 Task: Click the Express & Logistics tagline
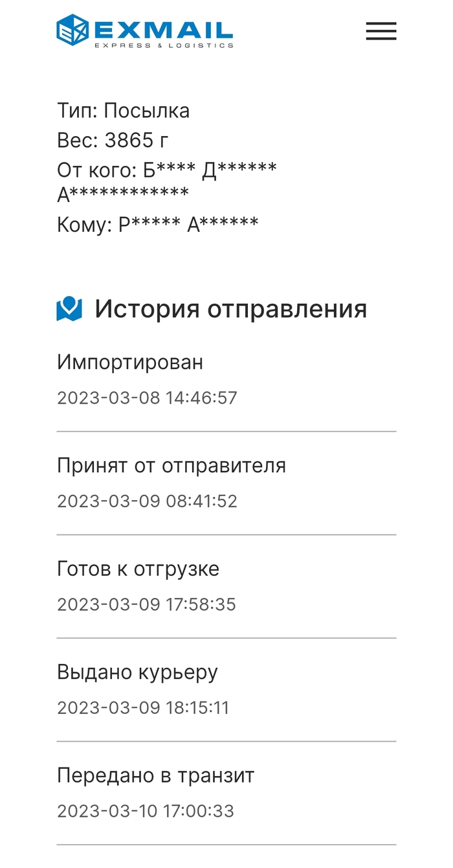(164, 46)
